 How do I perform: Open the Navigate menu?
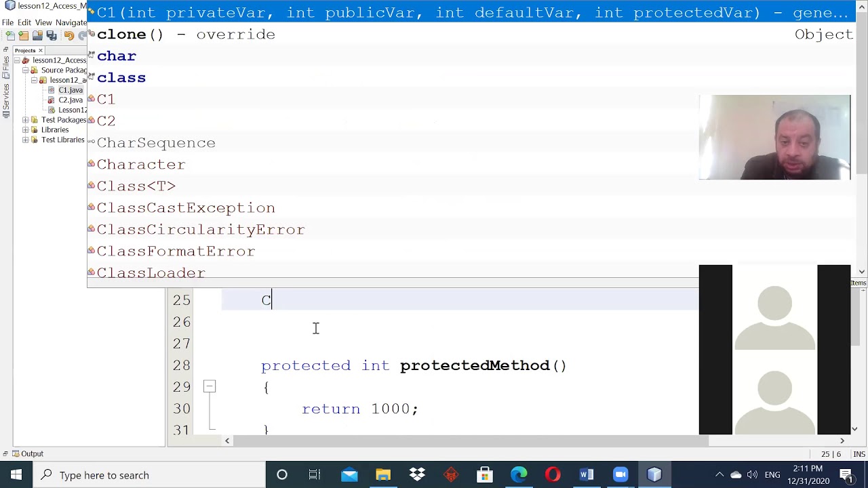click(x=71, y=22)
